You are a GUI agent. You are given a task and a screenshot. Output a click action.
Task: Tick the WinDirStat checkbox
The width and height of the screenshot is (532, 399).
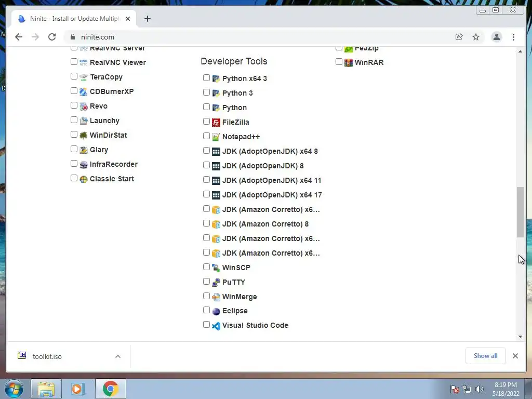[x=74, y=135]
